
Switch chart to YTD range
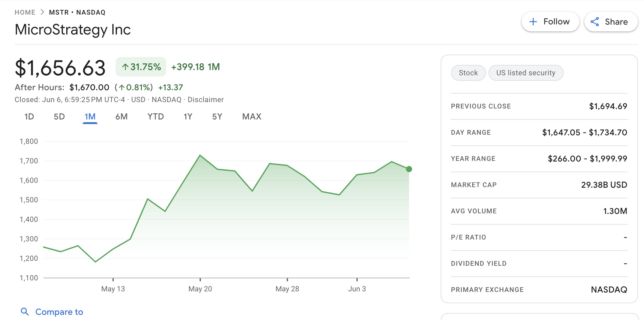156,117
